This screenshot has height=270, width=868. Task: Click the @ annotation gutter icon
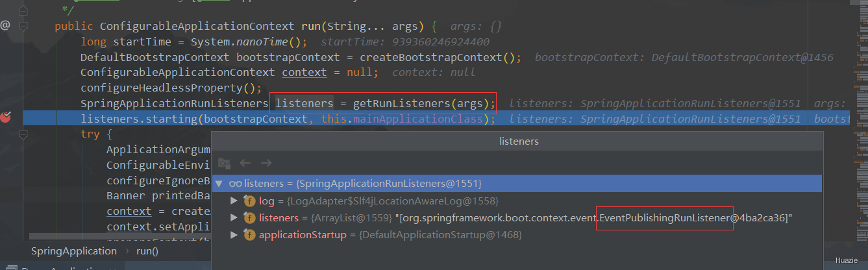click(x=5, y=26)
